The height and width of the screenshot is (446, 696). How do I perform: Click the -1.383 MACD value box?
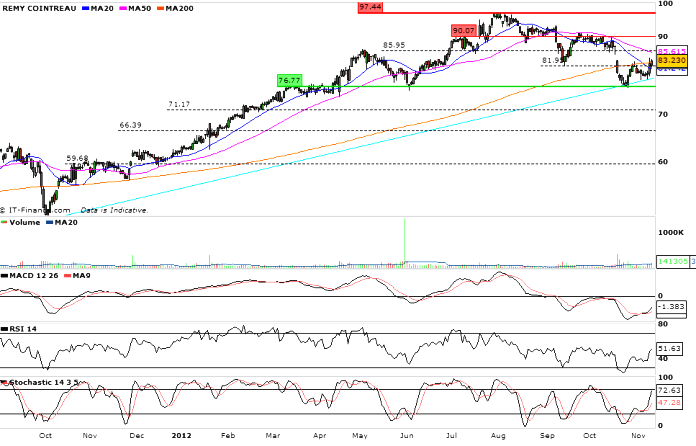point(671,307)
